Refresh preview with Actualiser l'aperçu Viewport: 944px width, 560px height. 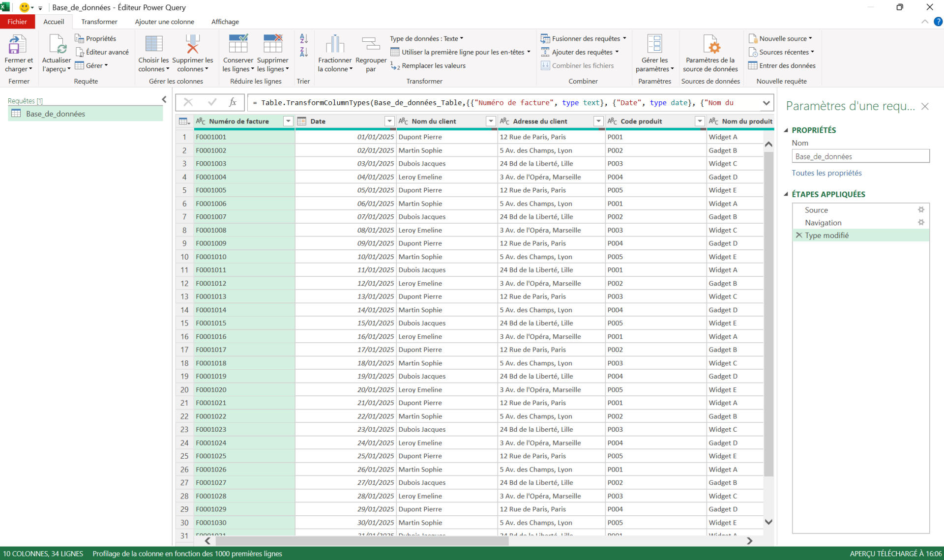[x=57, y=54]
